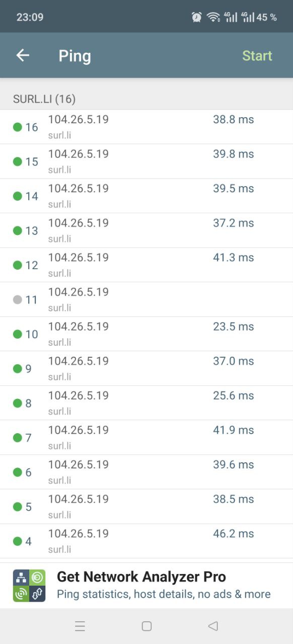Viewport: 293px width, 644px height.
Task: Tap the alarm clock status icon
Action: (197, 17)
